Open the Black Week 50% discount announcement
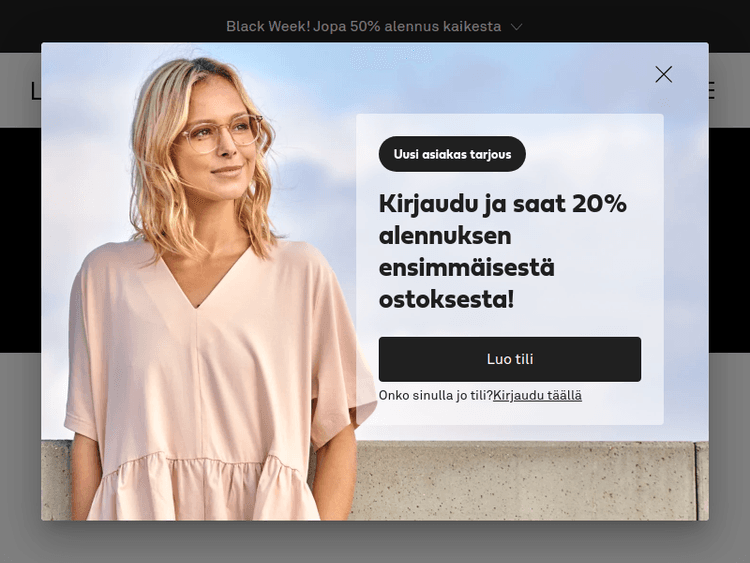Screen dimensions: 750x563 pos(364,26)
